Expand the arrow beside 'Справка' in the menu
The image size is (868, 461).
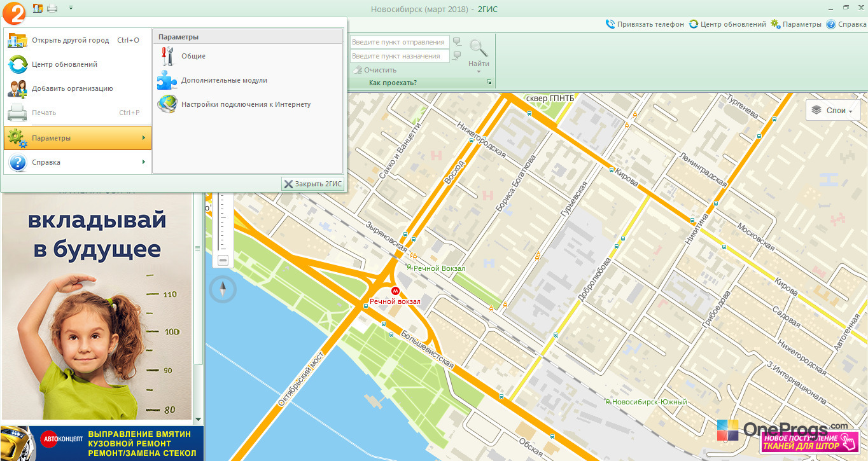(x=144, y=162)
